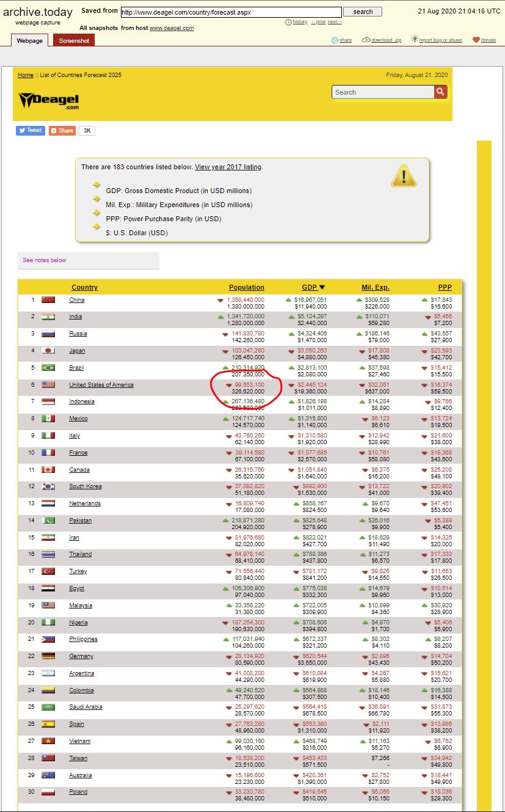The height and width of the screenshot is (812, 505).
Task: Click See notes below link
Action: [x=44, y=260]
